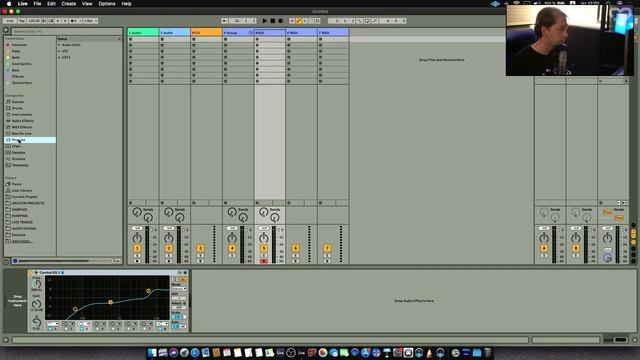Open the Create menu

69,4
